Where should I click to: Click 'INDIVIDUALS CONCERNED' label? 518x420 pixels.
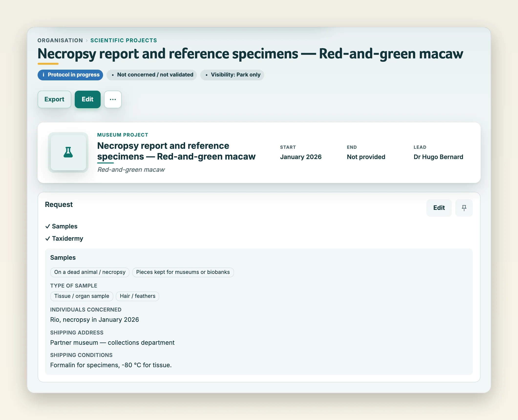(86, 310)
